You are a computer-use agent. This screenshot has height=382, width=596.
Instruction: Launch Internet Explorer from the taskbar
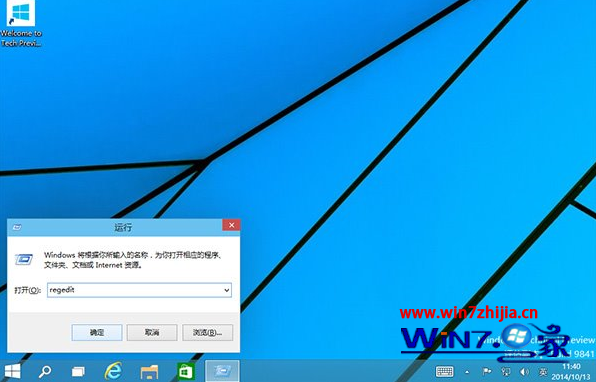coord(113,371)
